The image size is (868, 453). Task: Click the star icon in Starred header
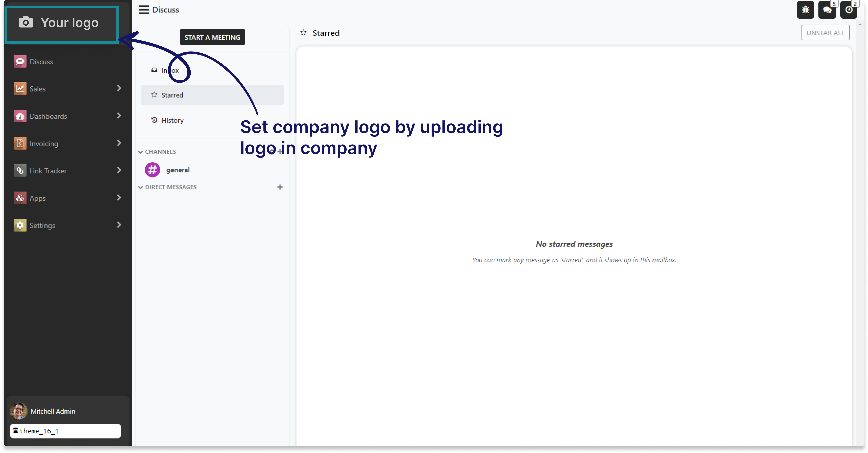(303, 33)
